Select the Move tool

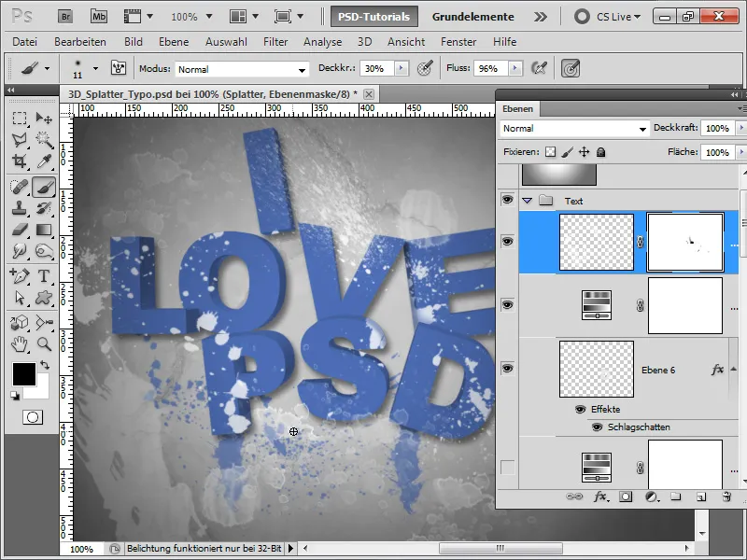coord(44,119)
